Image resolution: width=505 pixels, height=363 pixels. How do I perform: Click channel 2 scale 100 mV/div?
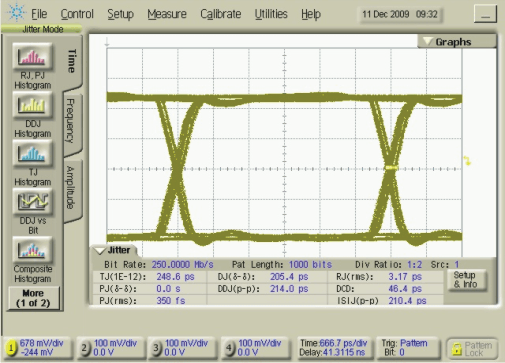tap(115, 343)
